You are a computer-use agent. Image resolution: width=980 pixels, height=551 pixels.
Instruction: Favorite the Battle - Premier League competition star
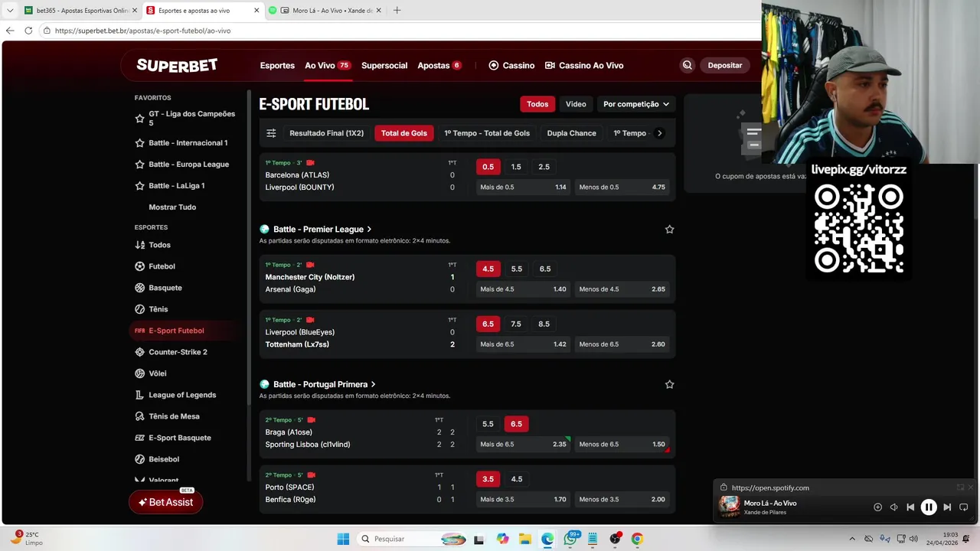click(x=669, y=230)
